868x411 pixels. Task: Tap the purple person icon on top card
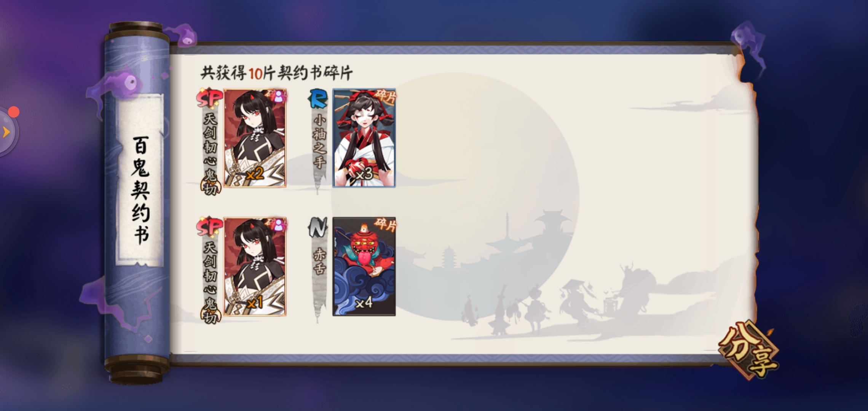click(x=279, y=97)
